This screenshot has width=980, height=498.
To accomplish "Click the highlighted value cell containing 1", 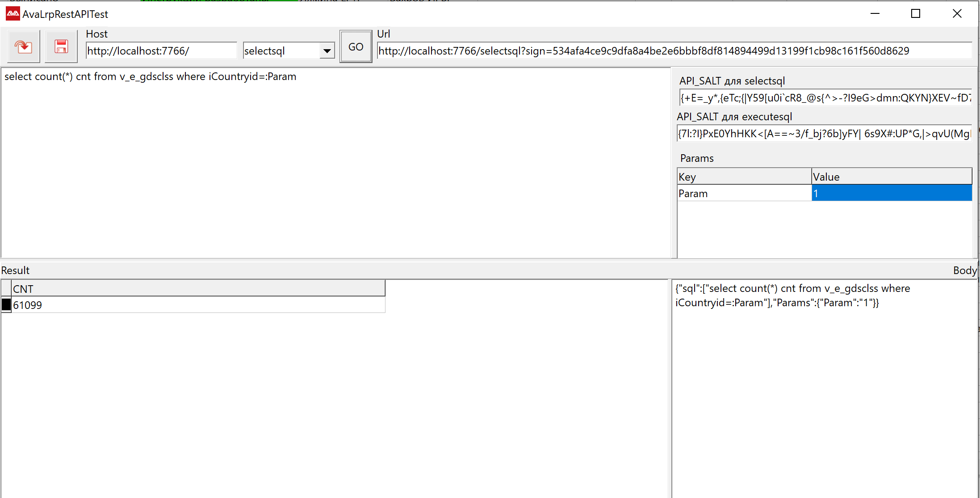I will point(891,194).
